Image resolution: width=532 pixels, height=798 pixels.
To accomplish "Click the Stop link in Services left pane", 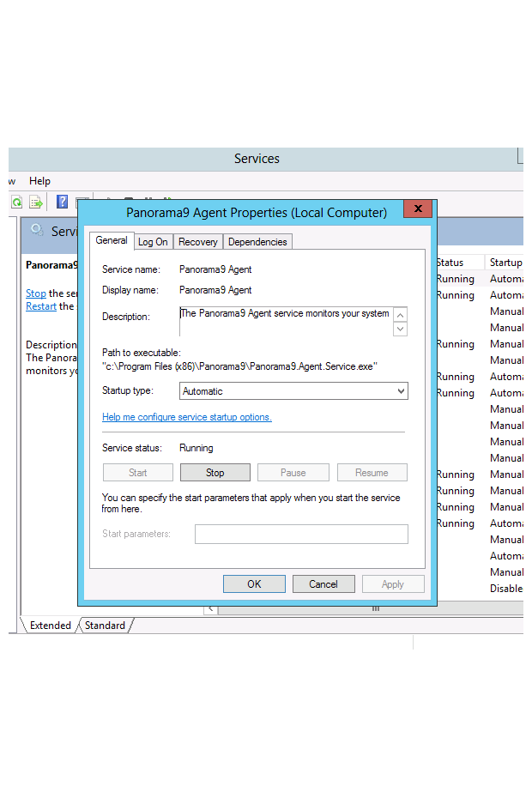I will [36, 293].
